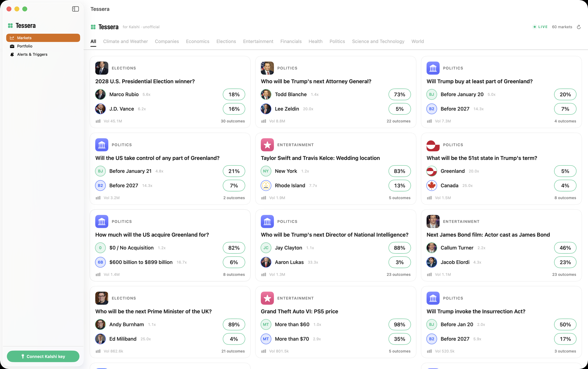Switch to the Entertainment tab
The height and width of the screenshot is (369, 588).
(x=258, y=41)
